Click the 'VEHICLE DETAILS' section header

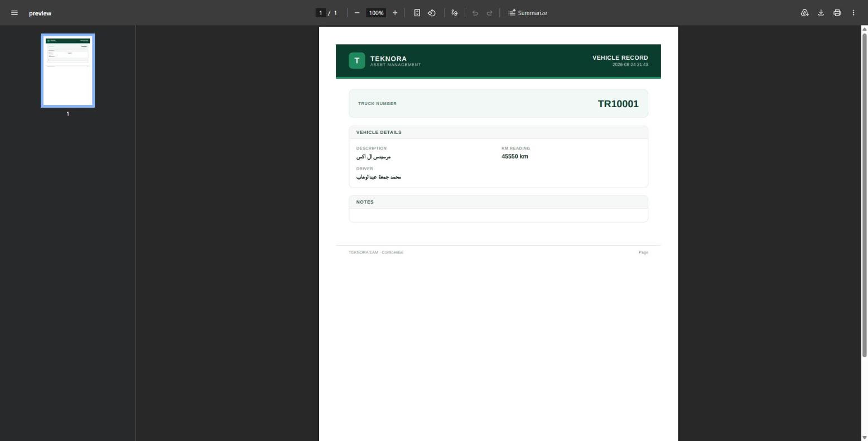click(379, 132)
